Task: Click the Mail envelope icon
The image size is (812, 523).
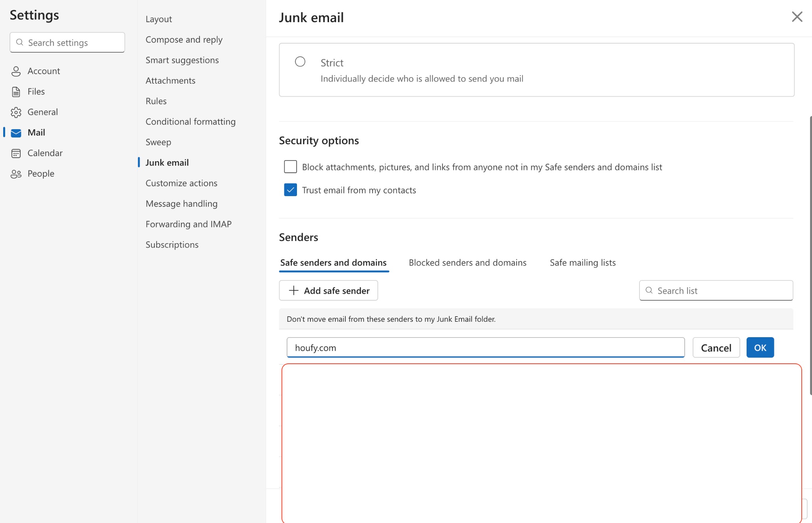Action: 16,132
